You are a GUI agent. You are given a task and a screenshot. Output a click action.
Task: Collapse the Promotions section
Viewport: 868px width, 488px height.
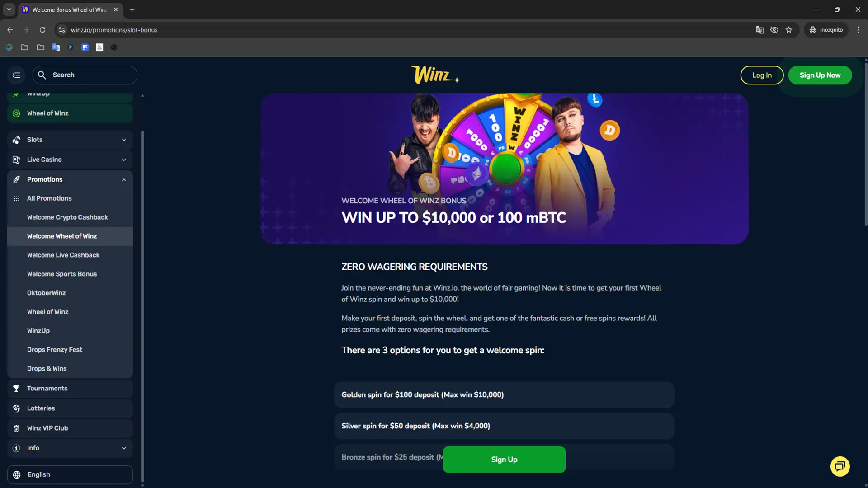click(x=124, y=180)
